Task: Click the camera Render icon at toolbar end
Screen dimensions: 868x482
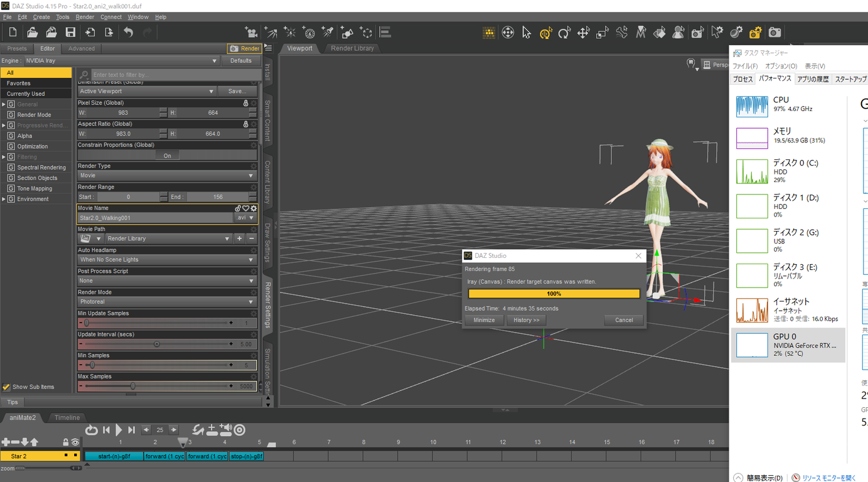Action: [775, 33]
